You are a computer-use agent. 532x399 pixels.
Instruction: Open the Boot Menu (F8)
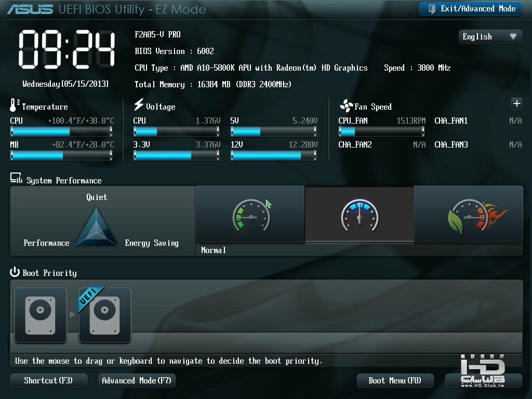tap(395, 381)
